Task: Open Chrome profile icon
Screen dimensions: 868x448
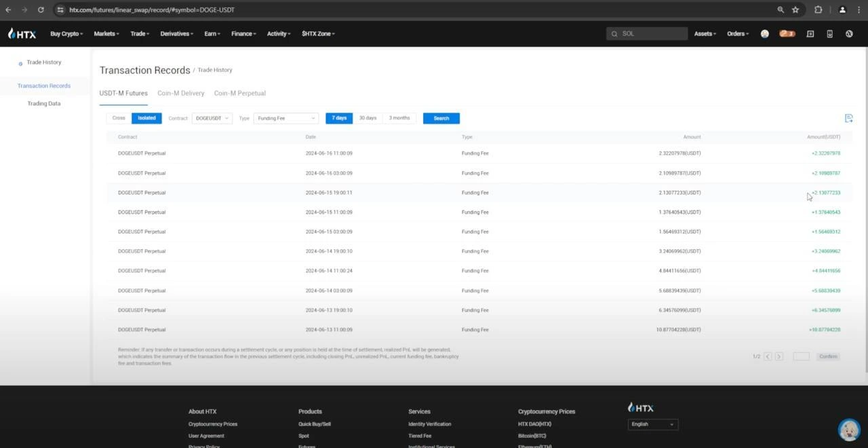Action: tap(842, 10)
